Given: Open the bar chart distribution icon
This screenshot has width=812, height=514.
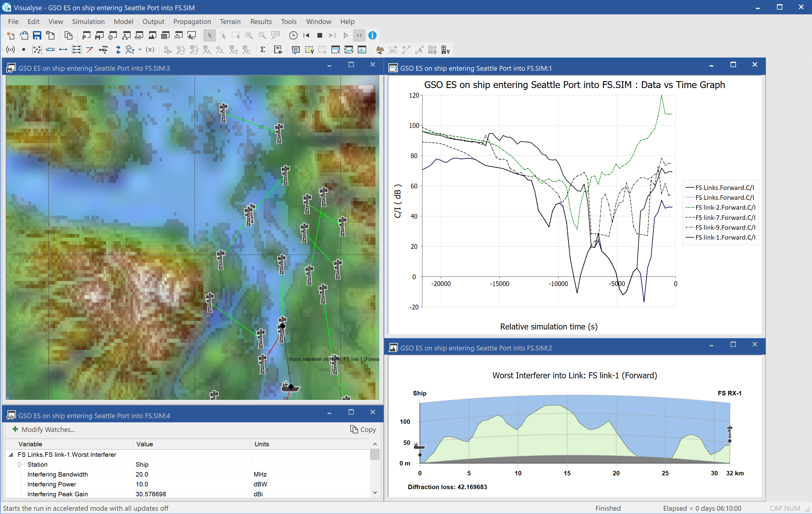Looking at the screenshot, I should click(362, 50).
